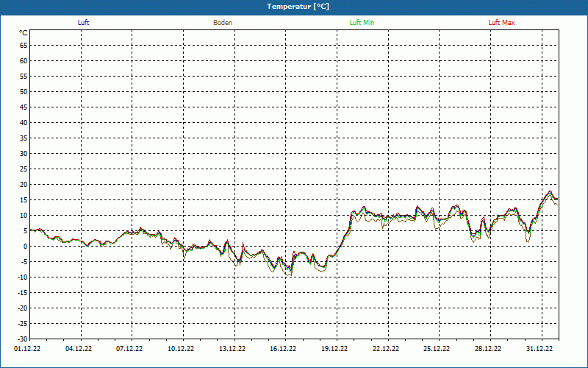Click the 50 value on the temperature axis
The image size is (588, 368).
coord(24,91)
